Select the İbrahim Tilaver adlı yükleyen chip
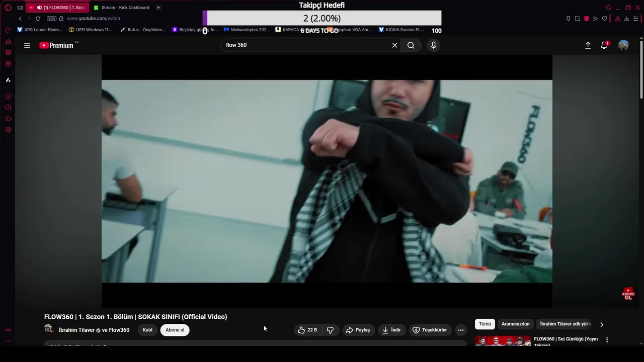Viewport: 644px width, 362px height. pos(566,324)
